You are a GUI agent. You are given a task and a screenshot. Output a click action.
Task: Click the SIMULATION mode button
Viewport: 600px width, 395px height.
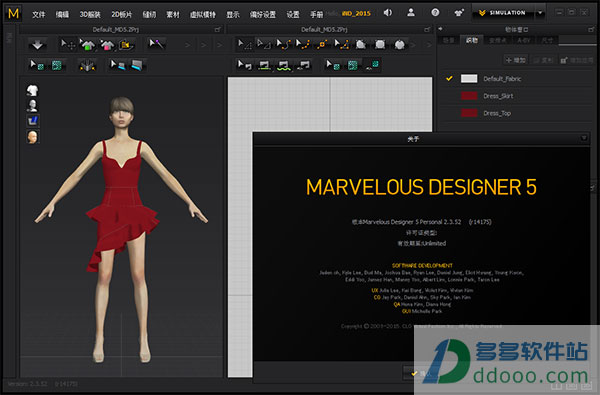503,13
